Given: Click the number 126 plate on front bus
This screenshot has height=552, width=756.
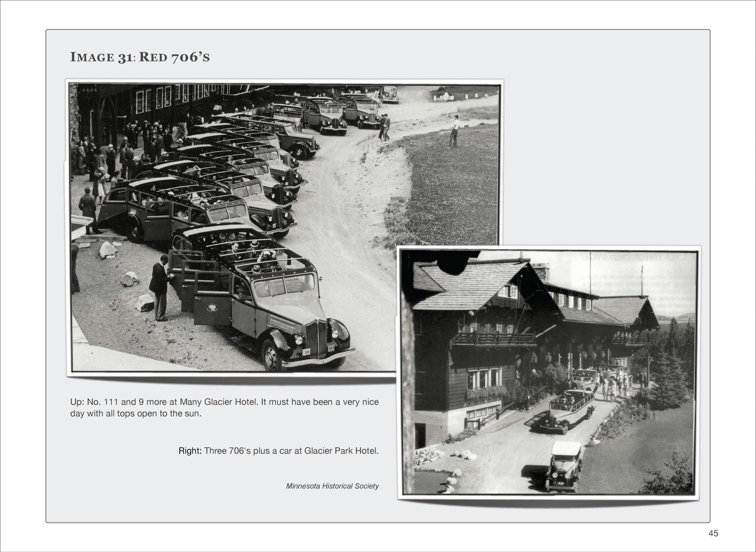Looking at the screenshot, I should (307, 352).
